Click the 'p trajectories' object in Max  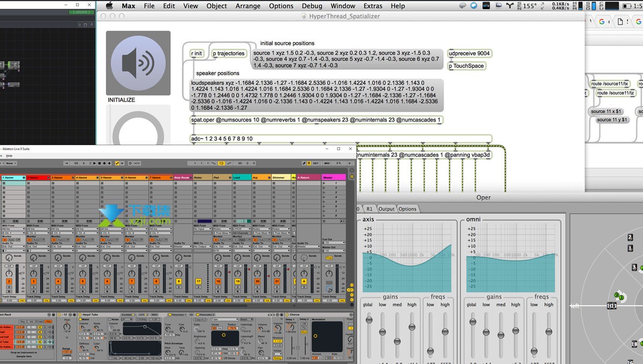[229, 53]
